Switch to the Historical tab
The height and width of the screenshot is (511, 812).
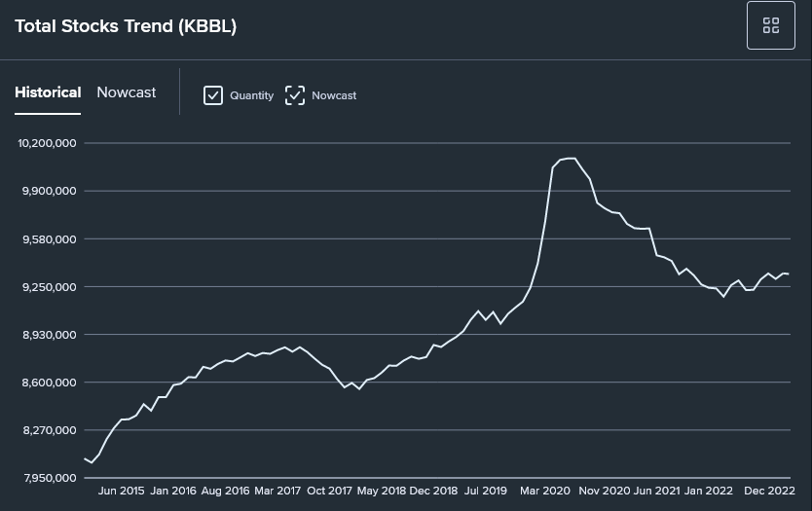click(x=48, y=92)
